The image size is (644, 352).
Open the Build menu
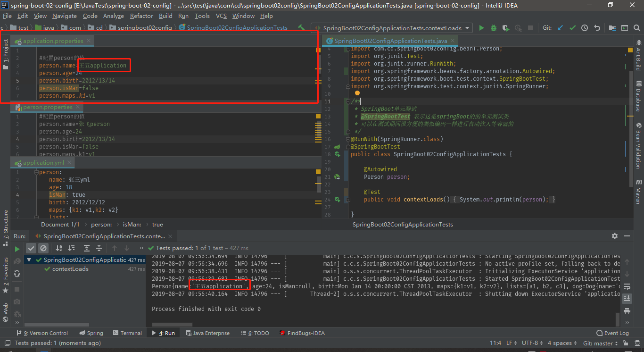click(x=165, y=16)
